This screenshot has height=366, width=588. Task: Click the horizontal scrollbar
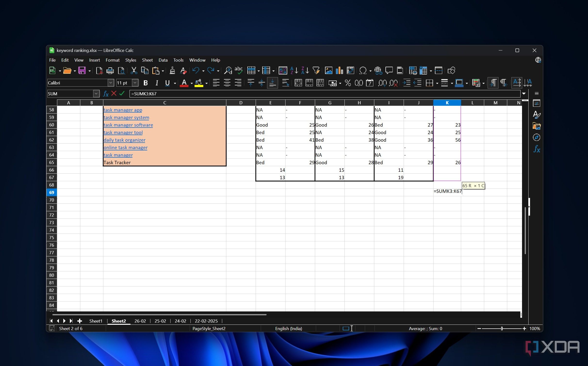click(160, 315)
